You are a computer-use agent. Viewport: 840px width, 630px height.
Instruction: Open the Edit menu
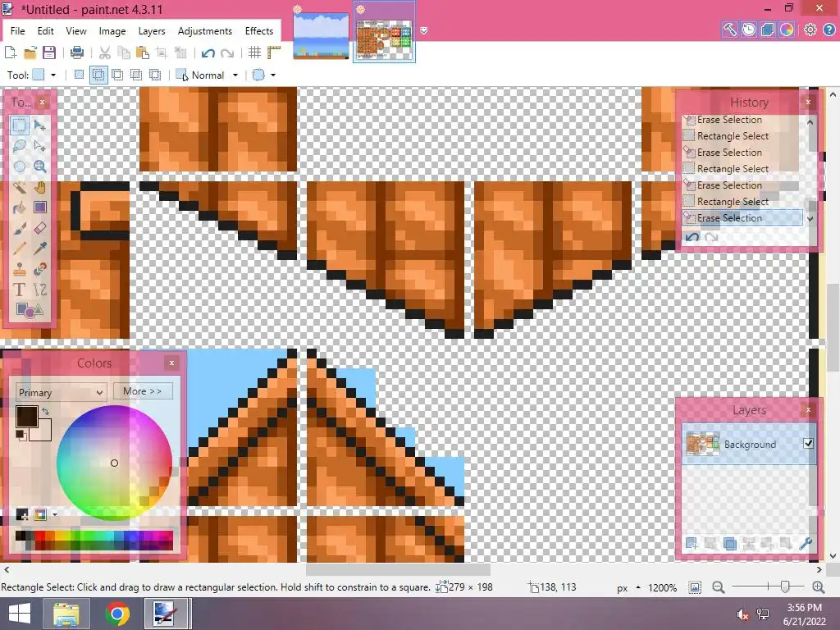(x=46, y=31)
